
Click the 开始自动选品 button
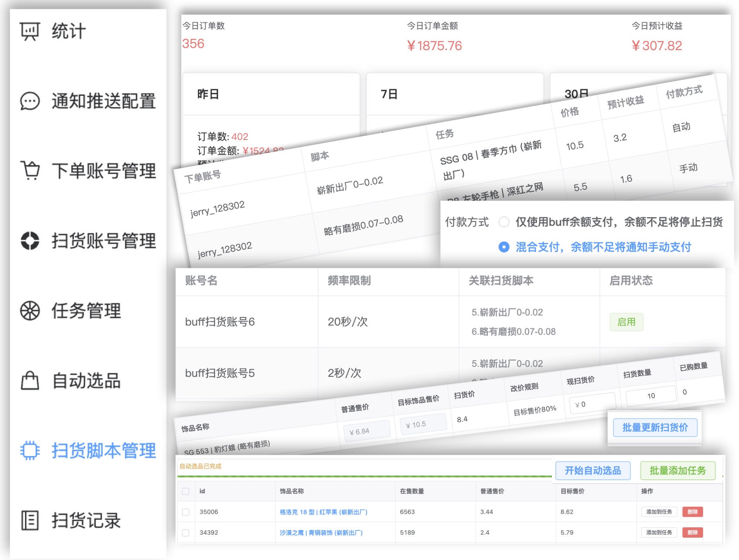(593, 471)
